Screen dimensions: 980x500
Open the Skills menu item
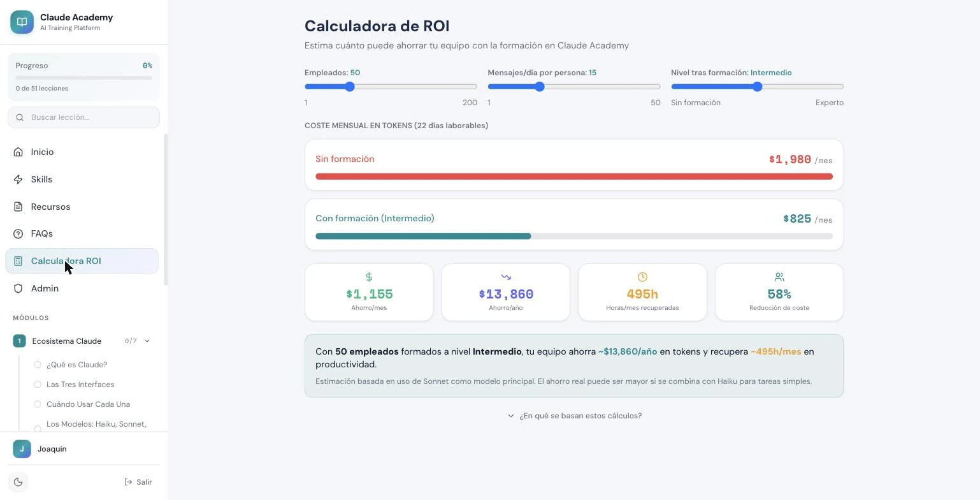click(x=82, y=179)
